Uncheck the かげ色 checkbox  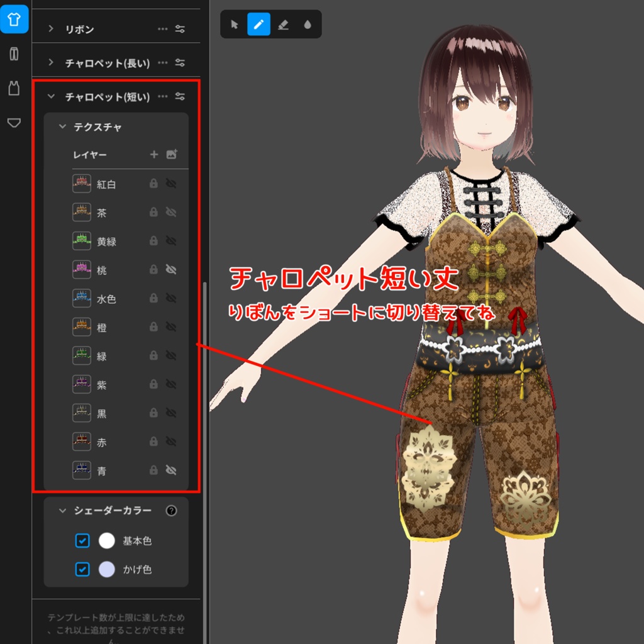click(x=82, y=569)
